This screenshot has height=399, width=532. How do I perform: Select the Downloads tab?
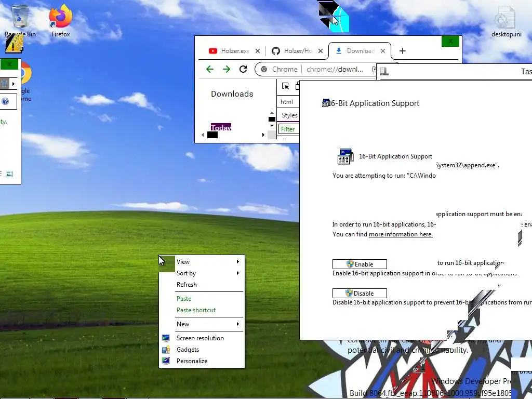[361, 51]
